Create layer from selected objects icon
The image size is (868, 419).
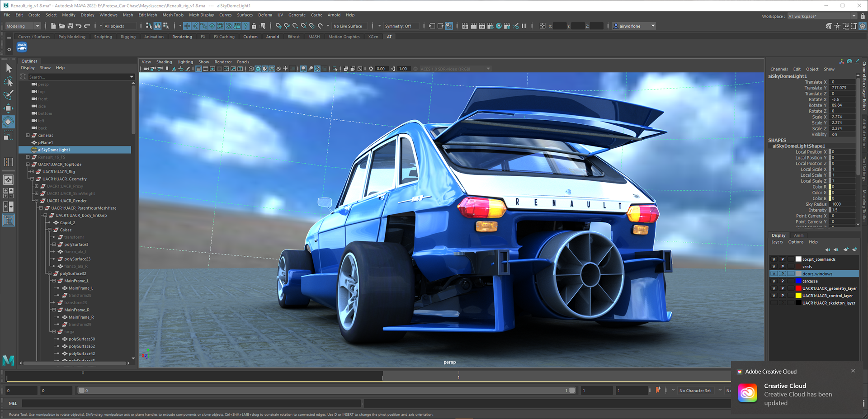click(x=854, y=250)
